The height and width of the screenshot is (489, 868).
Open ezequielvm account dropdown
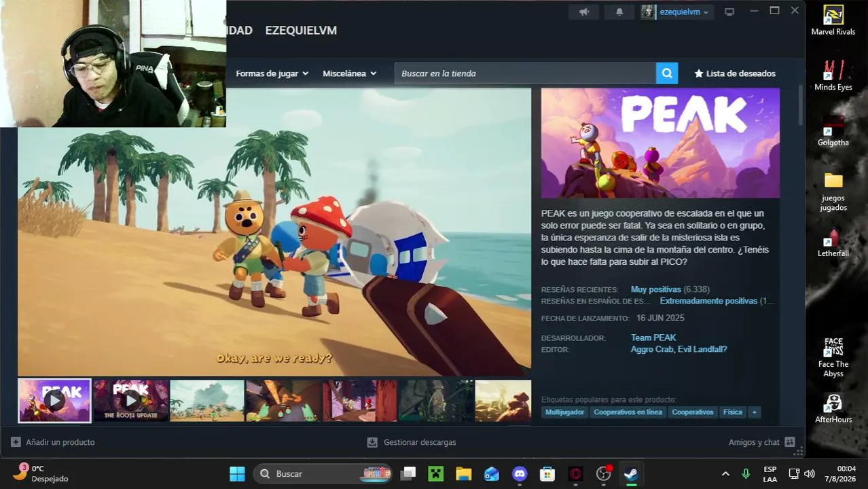(x=683, y=12)
